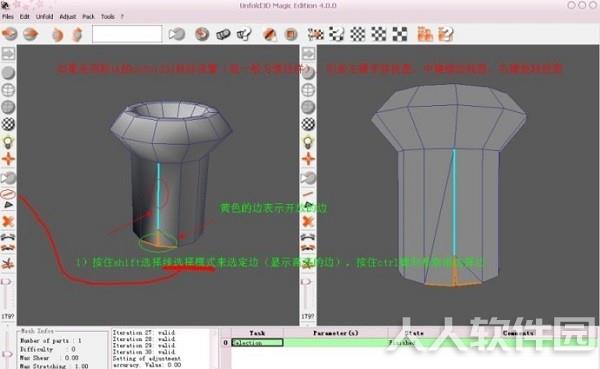Click the orange pencil adjust icon
This screenshot has height=369, width=600.
pos(270,34)
